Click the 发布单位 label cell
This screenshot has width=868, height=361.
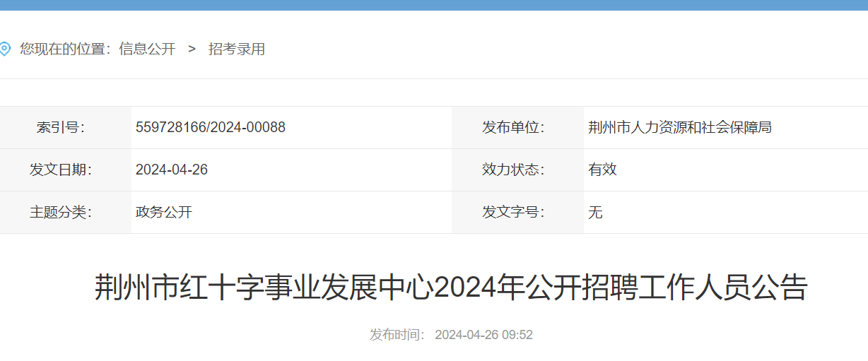point(517,128)
